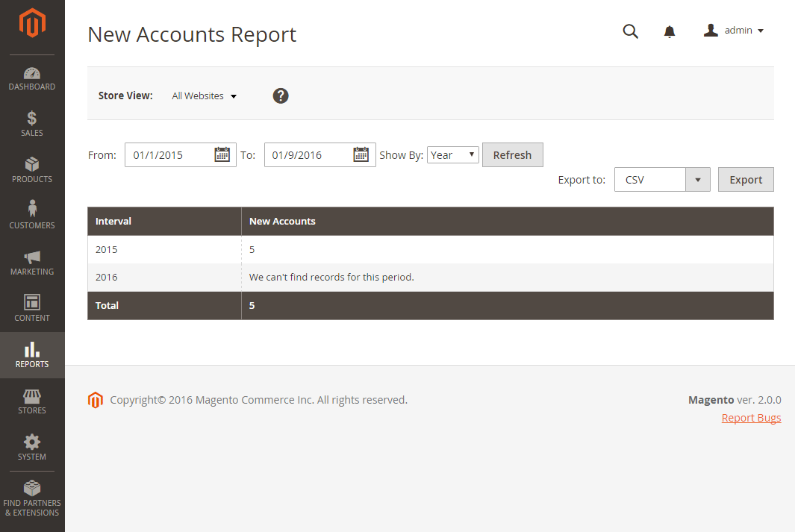Click the Magento logo in sidebar
Image resolution: width=795 pixels, height=532 pixels.
click(32, 23)
